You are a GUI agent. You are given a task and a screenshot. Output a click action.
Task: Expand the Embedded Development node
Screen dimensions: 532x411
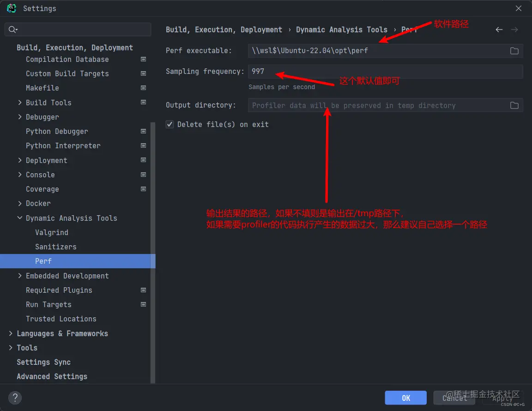click(20, 276)
